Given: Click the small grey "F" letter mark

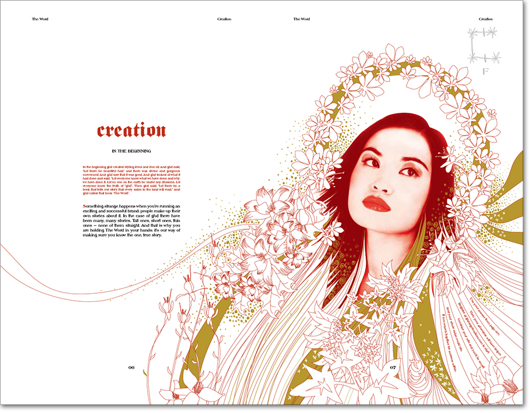Looking at the screenshot, I should [485, 72].
